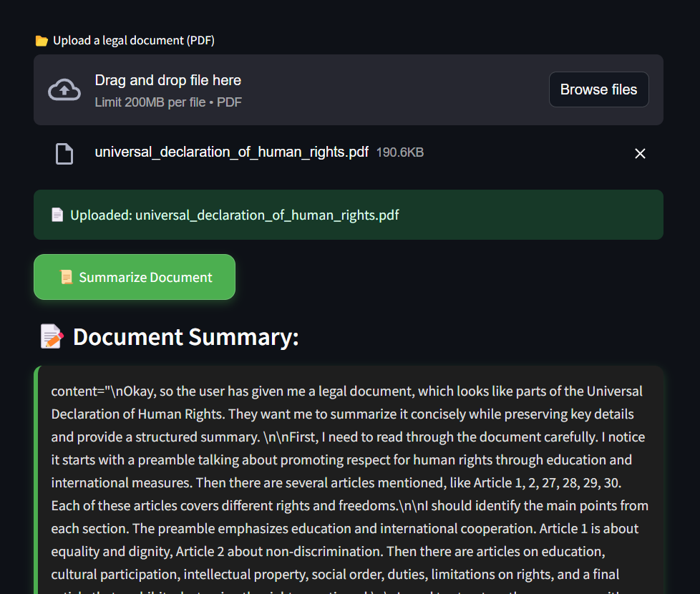
Task: Click the cloud upload icon
Action: [64, 89]
